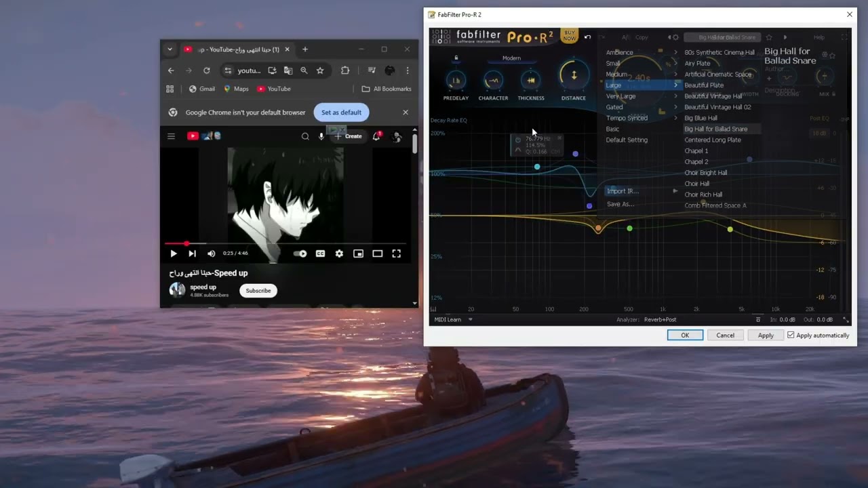Turn the Predelay knob icon
The image size is (868, 488).
point(456,81)
